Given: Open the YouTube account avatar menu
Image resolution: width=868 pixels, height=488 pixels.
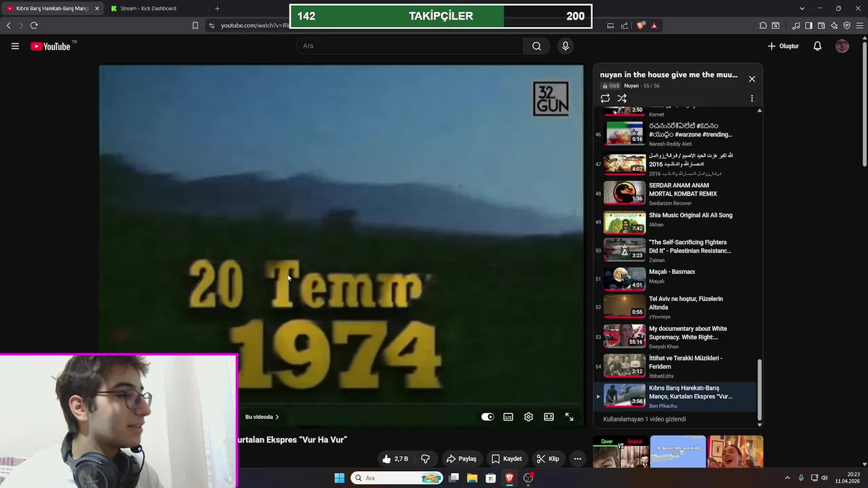Looking at the screenshot, I should [x=842, y=46].
